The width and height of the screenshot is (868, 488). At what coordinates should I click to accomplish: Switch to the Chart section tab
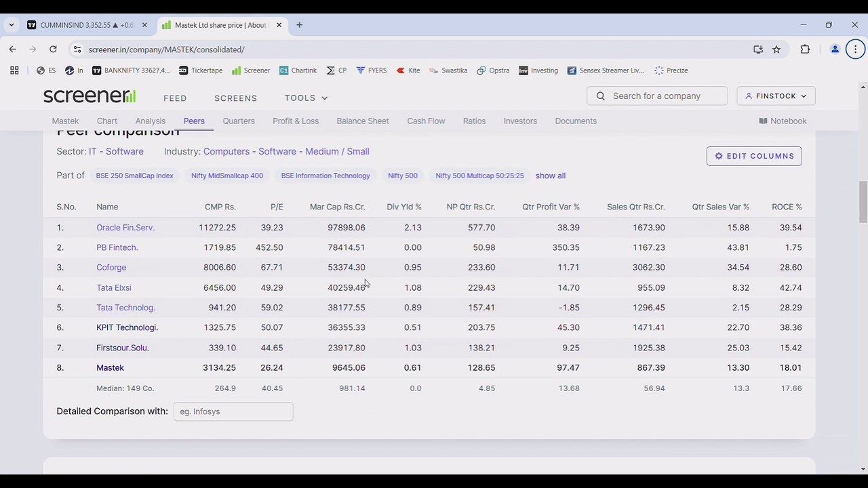pyautogui.click(x=107, y=121)
